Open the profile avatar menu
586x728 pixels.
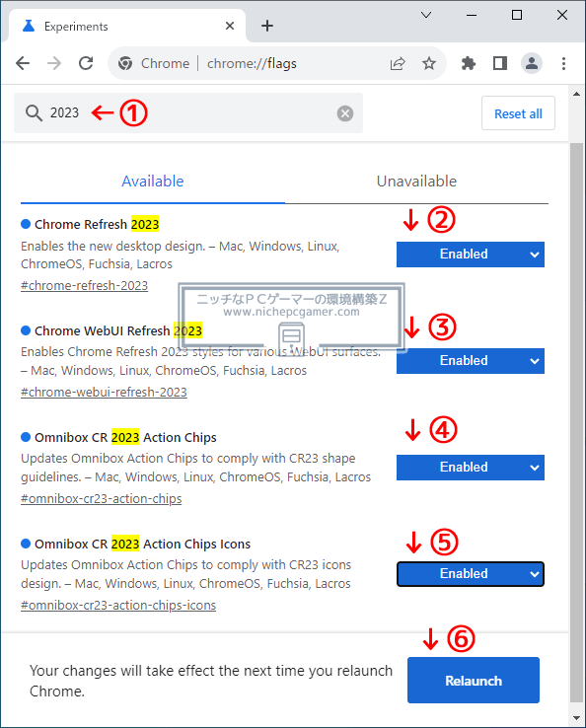pos(532,63)
